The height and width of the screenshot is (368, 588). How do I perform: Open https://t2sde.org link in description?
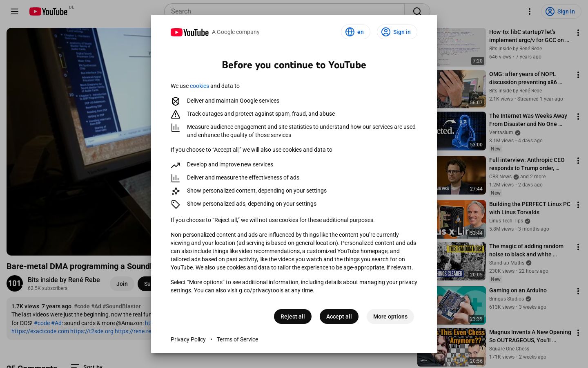click(x=92, y=331)
